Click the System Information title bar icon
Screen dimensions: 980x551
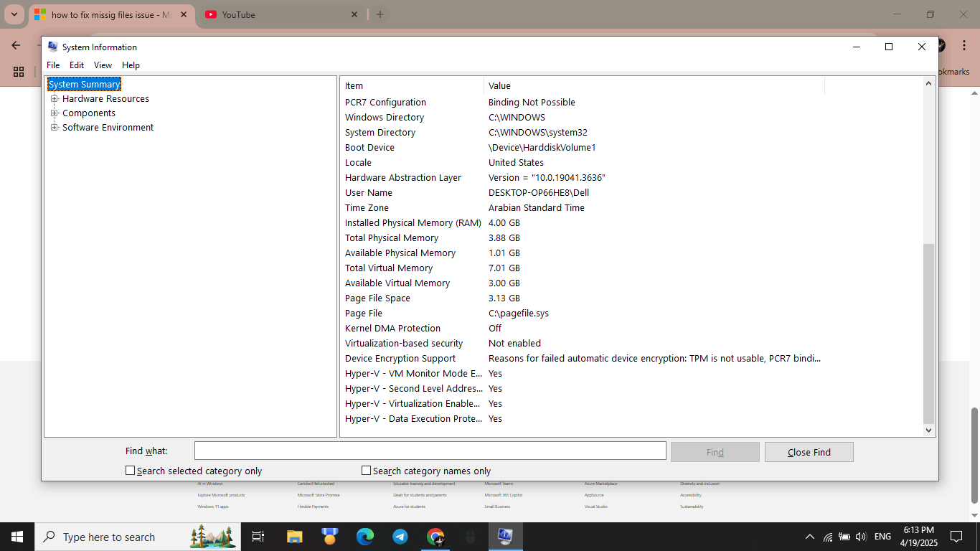click(x=53, y=47)
